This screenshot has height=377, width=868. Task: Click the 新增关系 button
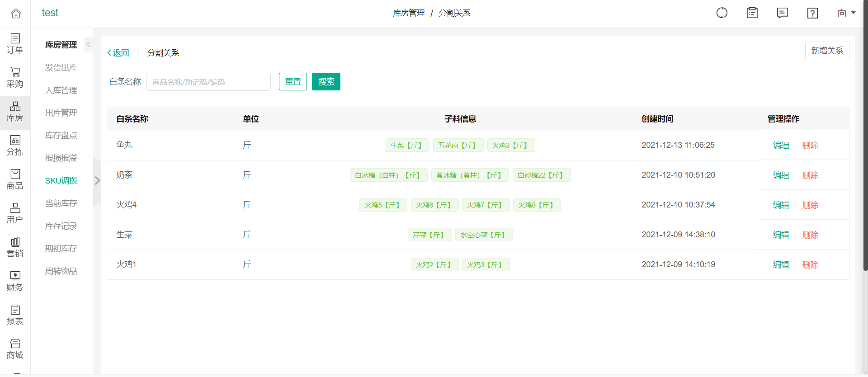tap(826, 51)
